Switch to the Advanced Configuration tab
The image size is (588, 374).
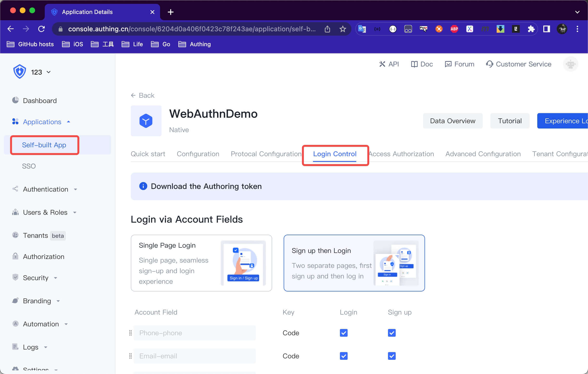483,154
